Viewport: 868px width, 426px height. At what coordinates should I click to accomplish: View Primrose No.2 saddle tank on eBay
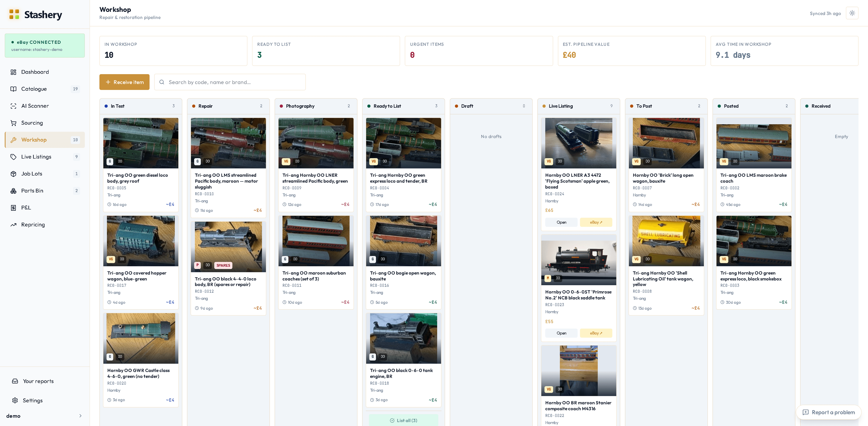[596, 333]
